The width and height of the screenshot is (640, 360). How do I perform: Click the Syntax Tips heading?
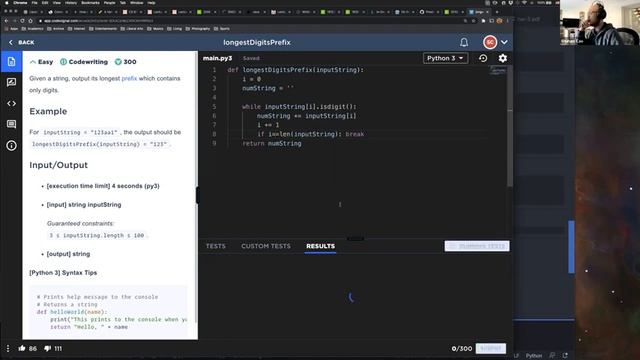tap(63, 273)
